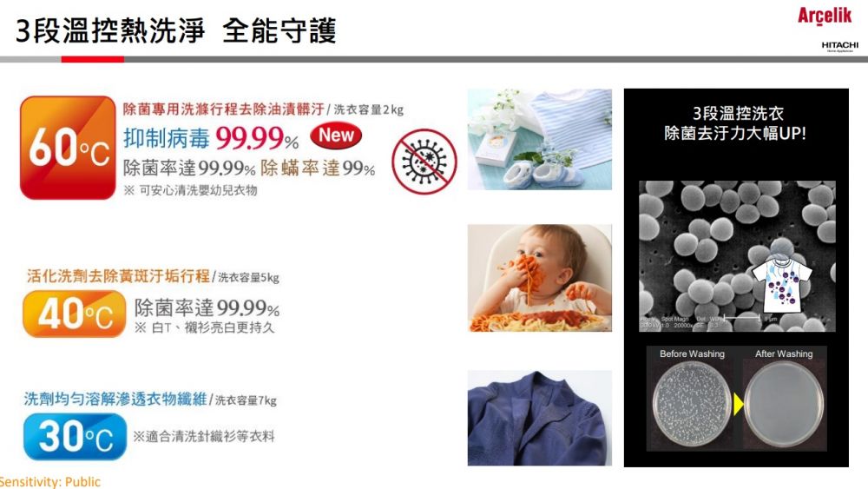
Task: Click the Hitachi logo
Action: (x=839, y=46)
